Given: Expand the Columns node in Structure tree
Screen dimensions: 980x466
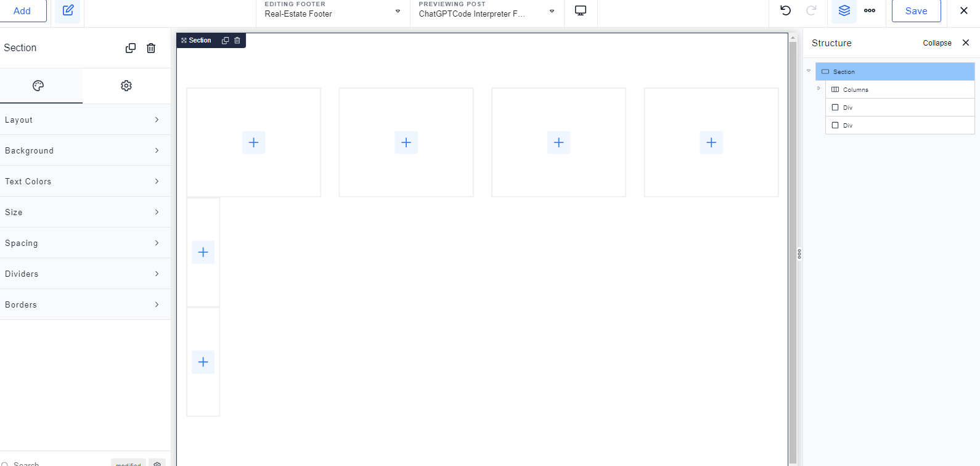Looking at the screenshot, I should point(819,89).
